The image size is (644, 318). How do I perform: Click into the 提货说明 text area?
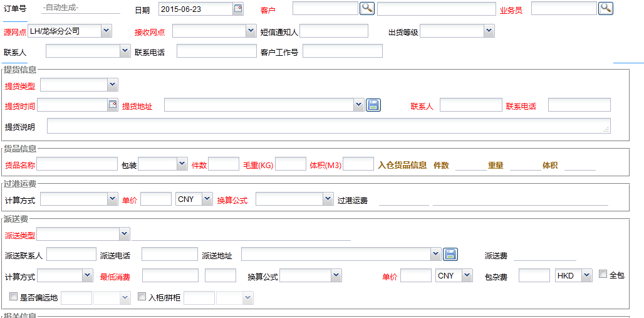(328, 126)
